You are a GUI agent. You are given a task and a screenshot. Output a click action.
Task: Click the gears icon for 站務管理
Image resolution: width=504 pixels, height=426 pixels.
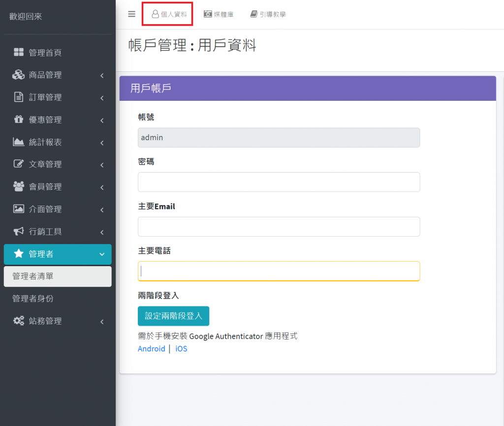(19, 321)
